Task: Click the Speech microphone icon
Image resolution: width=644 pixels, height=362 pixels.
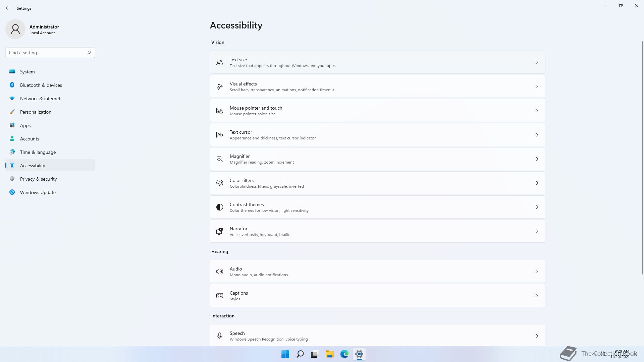Action: point(220,336)
